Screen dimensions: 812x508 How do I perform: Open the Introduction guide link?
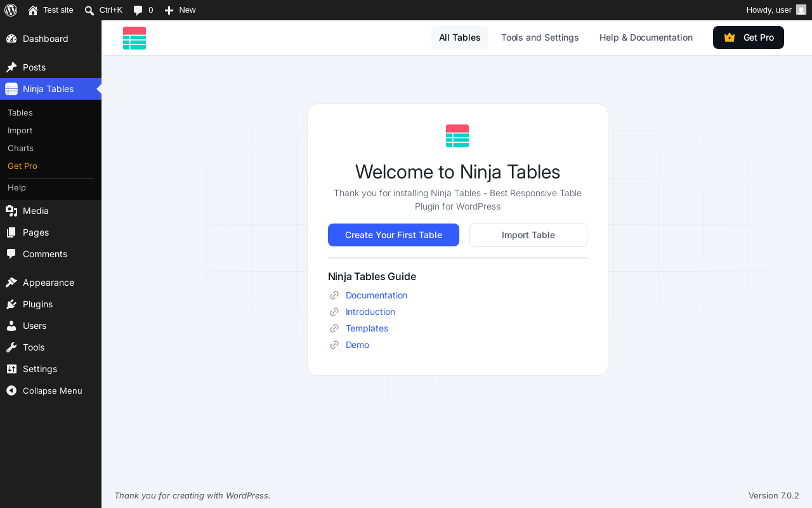coord(370,312)
